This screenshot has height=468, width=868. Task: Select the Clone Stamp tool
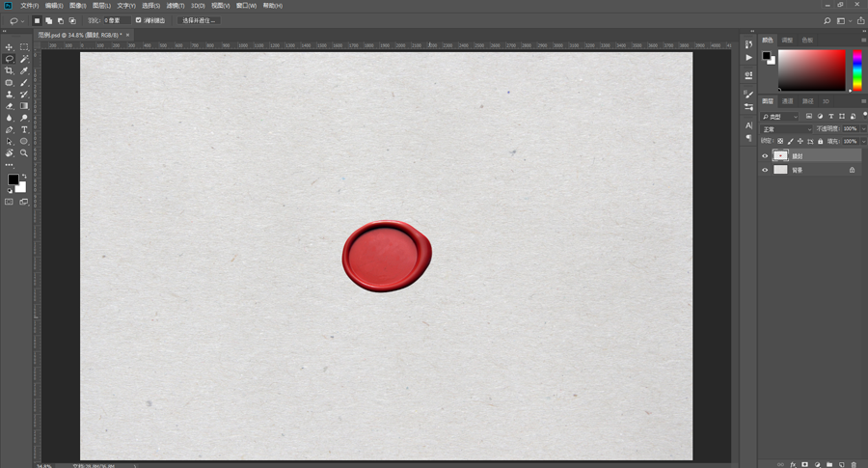[9, 95]
